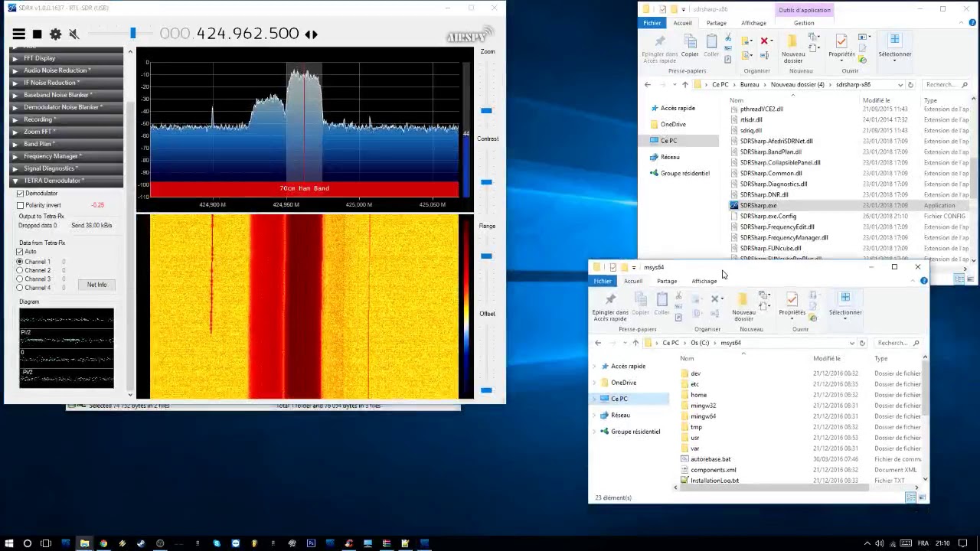980x551 pixels.
Task: Click Propriétés in sdrsharp-x86 ribbon
Action: 841,46
